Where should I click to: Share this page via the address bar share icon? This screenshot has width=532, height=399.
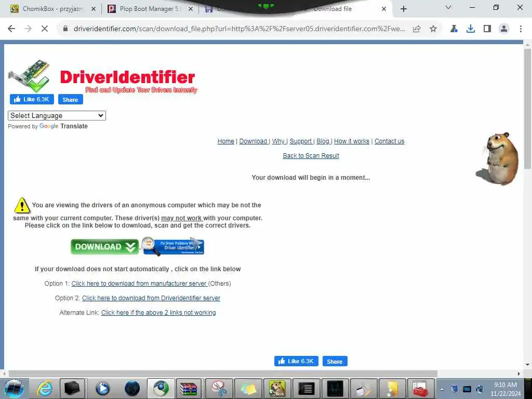pyautogui.click(x=417, y=29)
